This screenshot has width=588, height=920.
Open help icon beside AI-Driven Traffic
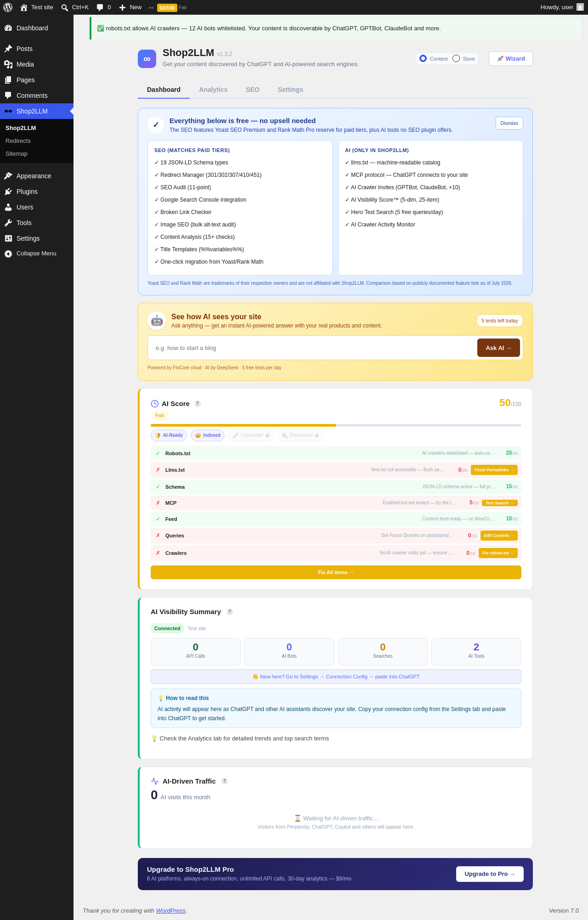[225, 781]
